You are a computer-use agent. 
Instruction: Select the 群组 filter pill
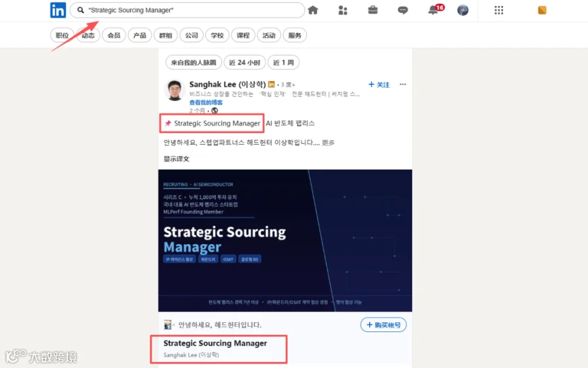click(x=165, y=35)
